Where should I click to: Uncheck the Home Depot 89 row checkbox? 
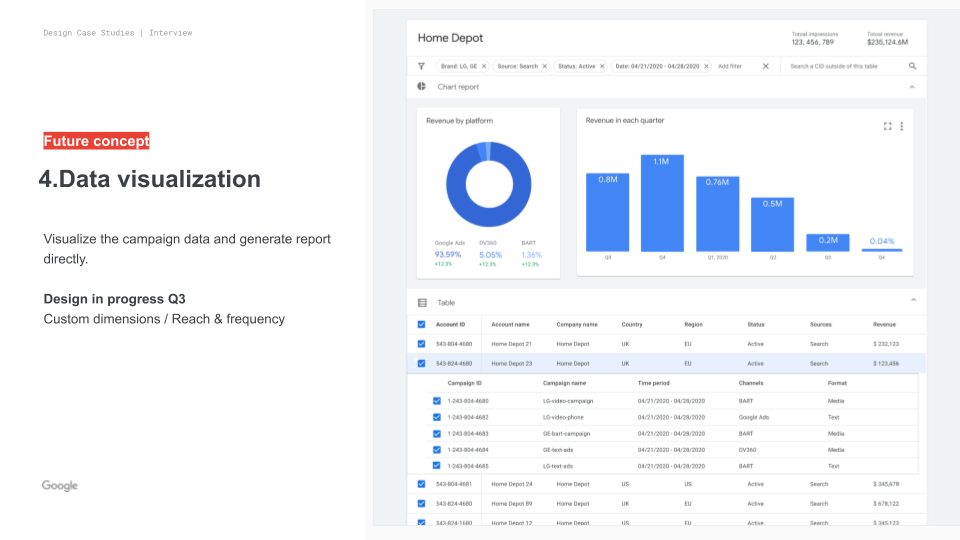421,503
